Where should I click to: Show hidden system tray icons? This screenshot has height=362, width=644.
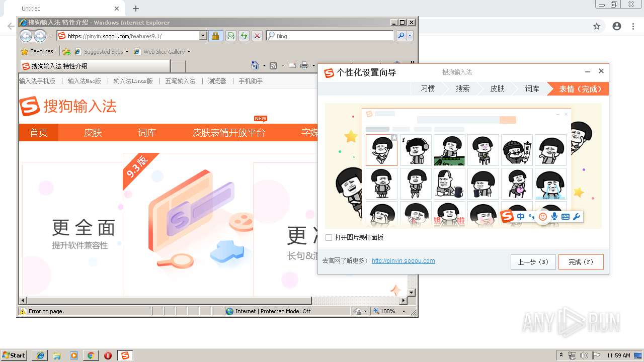[561, 355]
